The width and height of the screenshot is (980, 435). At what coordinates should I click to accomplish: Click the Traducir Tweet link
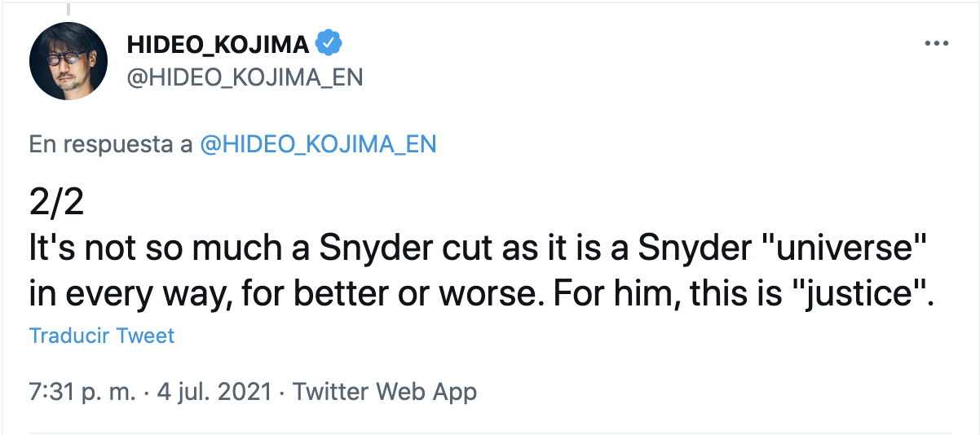pos(102,336)
